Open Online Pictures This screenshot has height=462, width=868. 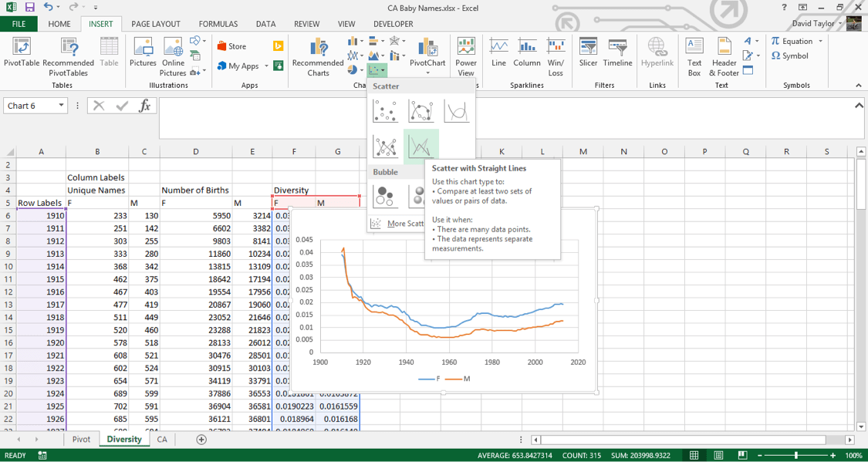pos(173,57)
